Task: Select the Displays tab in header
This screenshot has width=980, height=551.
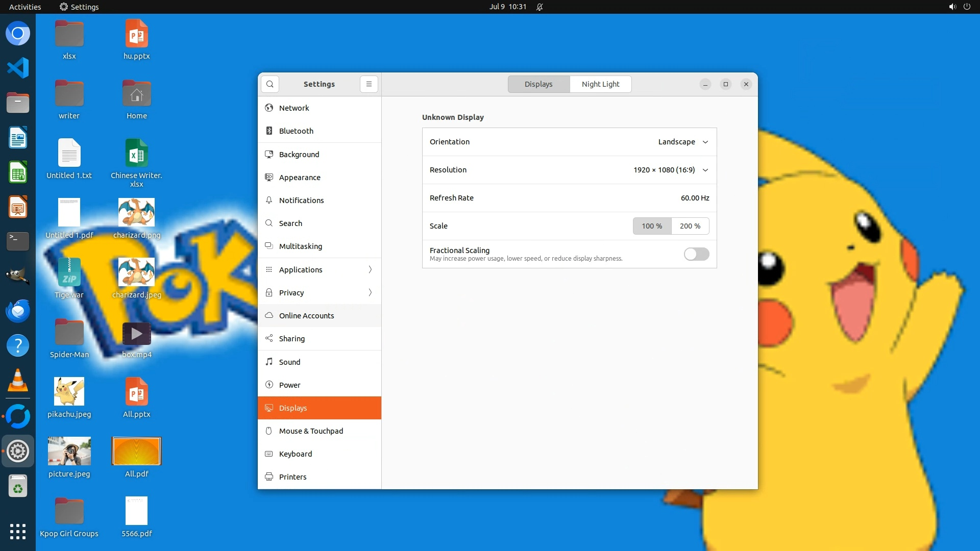Action: [538, 84]
